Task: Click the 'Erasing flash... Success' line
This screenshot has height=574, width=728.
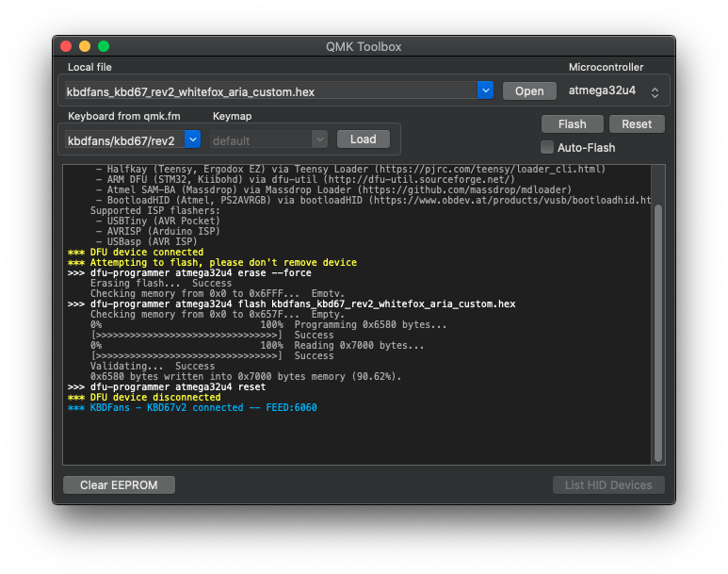Action: pyautogui.click(x=161, y=283)
